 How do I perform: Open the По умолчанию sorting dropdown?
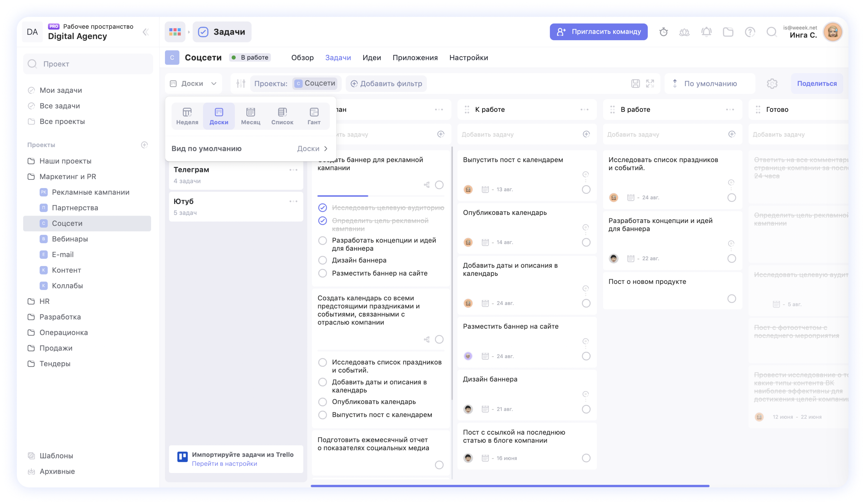click(710, 83)
